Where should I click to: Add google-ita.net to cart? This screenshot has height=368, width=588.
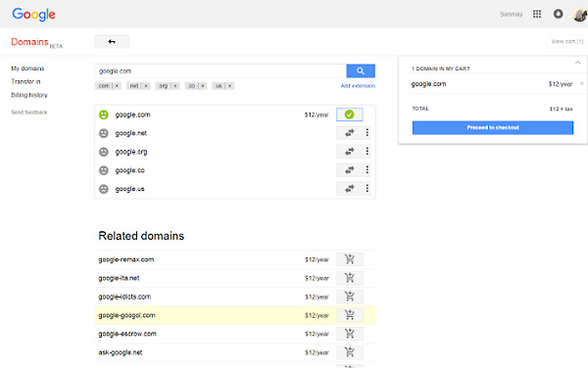coord(350,278)
